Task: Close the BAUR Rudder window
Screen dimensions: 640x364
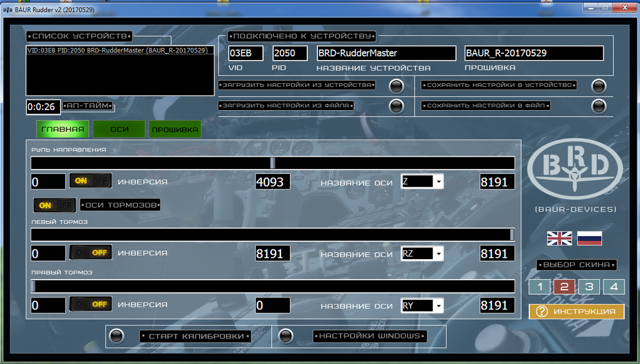Action: 625,8
